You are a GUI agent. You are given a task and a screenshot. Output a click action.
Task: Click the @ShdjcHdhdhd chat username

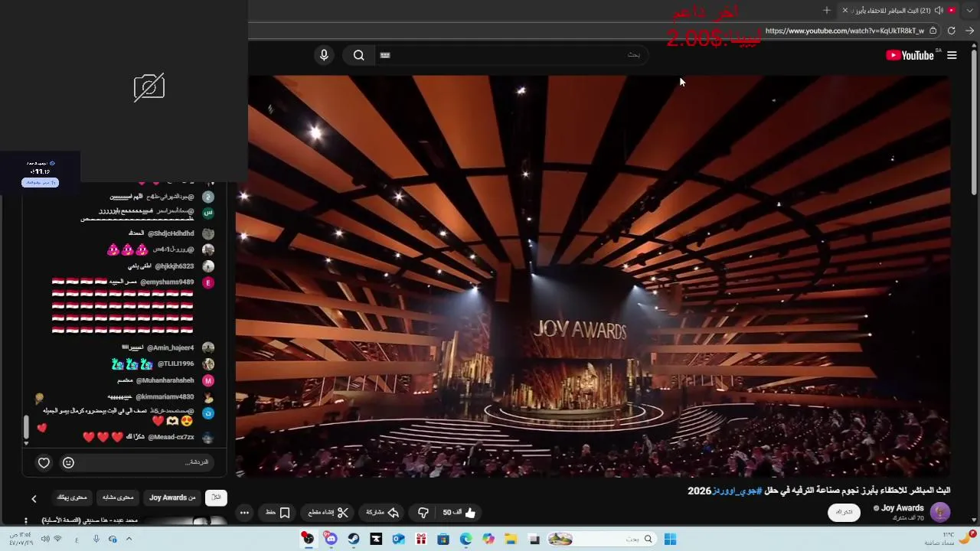pos(171,233)
